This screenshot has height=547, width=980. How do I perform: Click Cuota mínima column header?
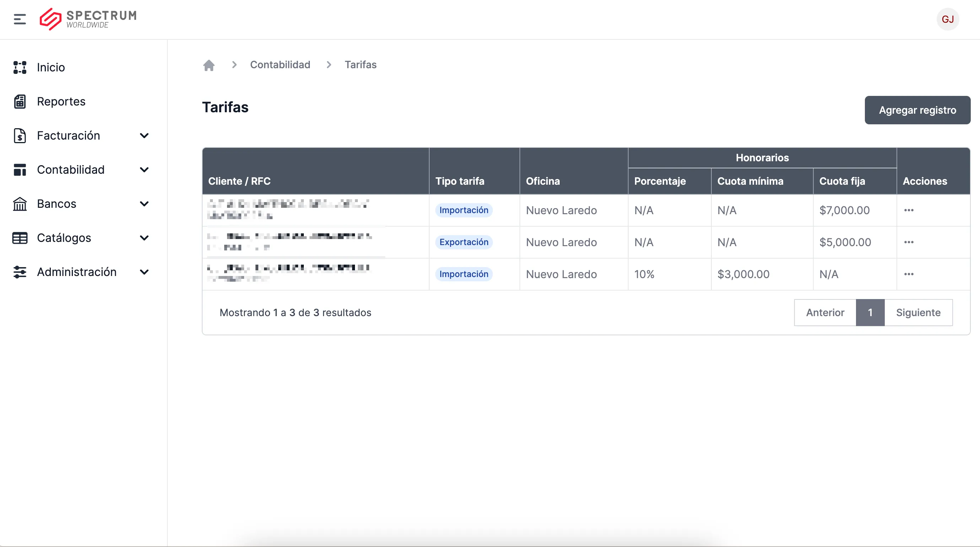click(x=750, y=181)
